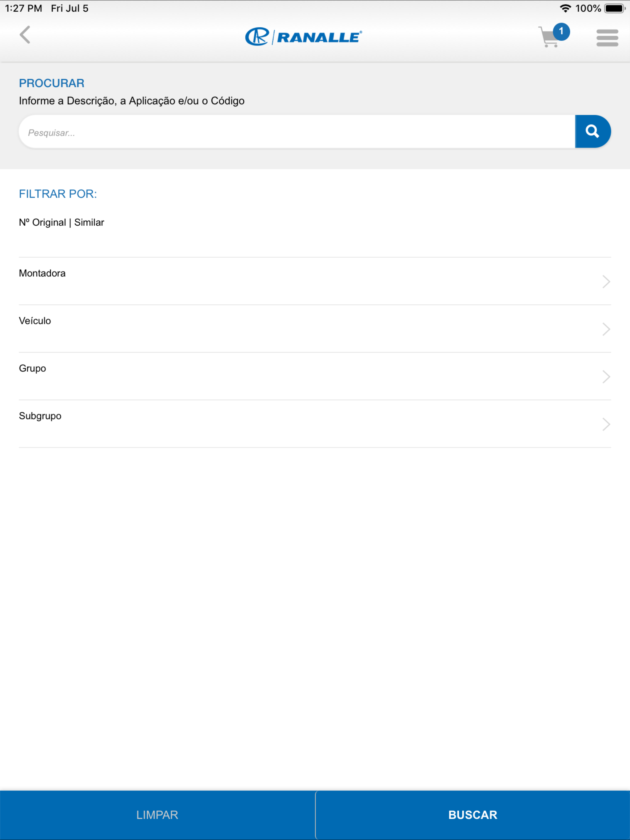Tap the cart badge showing 1

pos(561,32)
